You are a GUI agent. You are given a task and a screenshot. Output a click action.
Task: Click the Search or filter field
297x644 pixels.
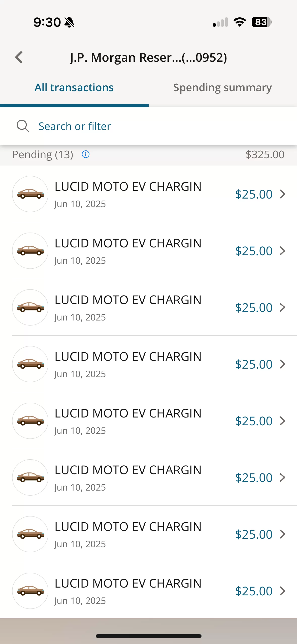pos(149,126)
